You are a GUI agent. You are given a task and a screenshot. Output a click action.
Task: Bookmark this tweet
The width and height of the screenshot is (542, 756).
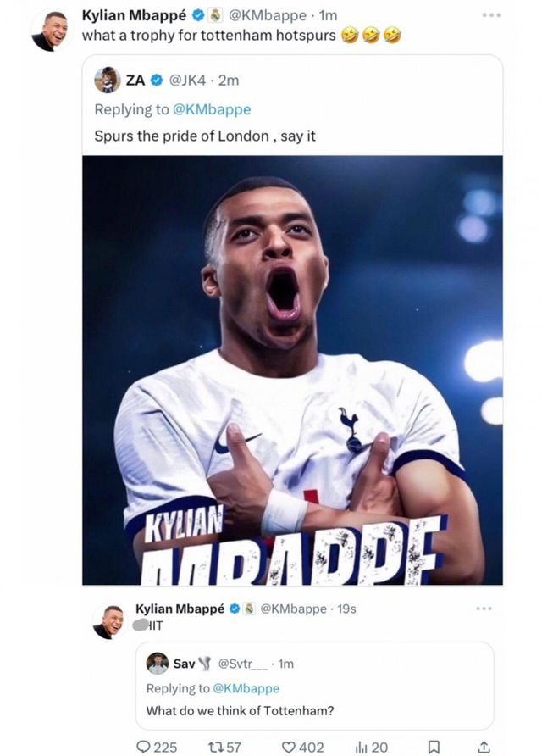[433, 747]
